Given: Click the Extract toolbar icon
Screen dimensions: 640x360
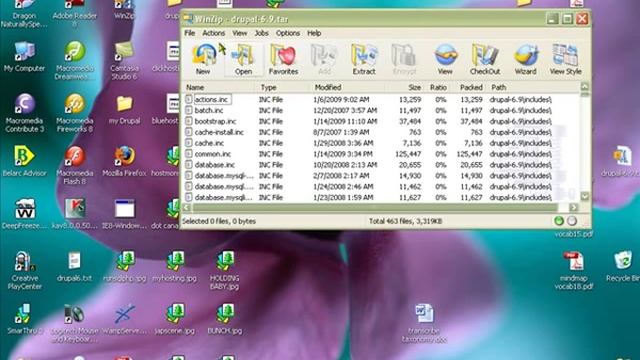Looking at the screenshot, I should point(364,59).
